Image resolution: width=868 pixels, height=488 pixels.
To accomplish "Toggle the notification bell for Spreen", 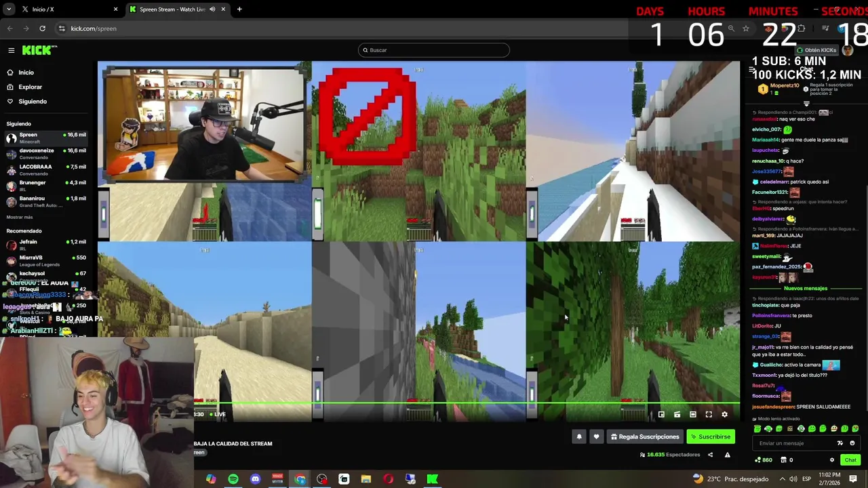I will coord(579,437).
